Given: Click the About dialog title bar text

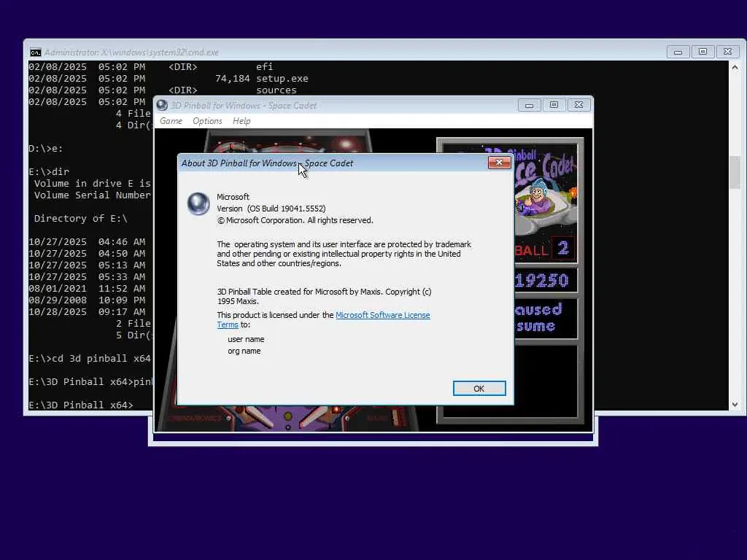Looking at the screenshot, I should pos(267,163).
